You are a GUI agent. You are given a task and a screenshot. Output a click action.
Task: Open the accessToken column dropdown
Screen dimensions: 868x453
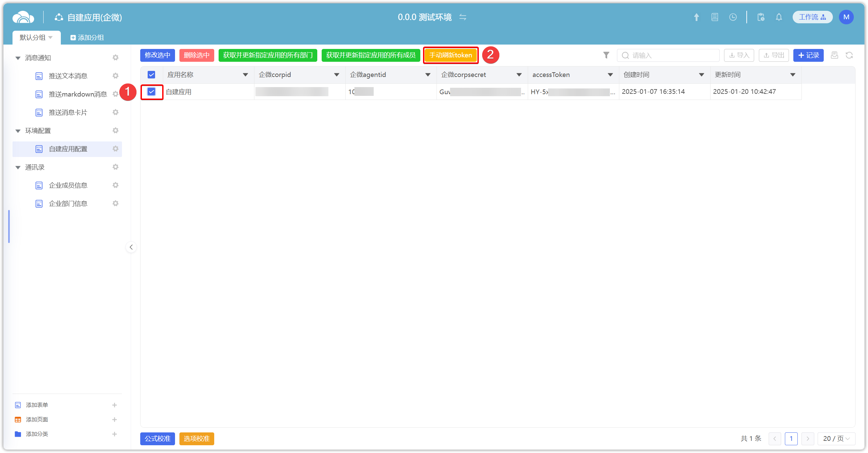pos(611,75)
